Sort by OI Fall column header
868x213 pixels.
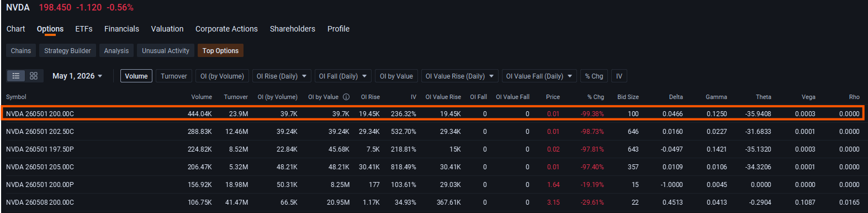click(x=478, y=97)
